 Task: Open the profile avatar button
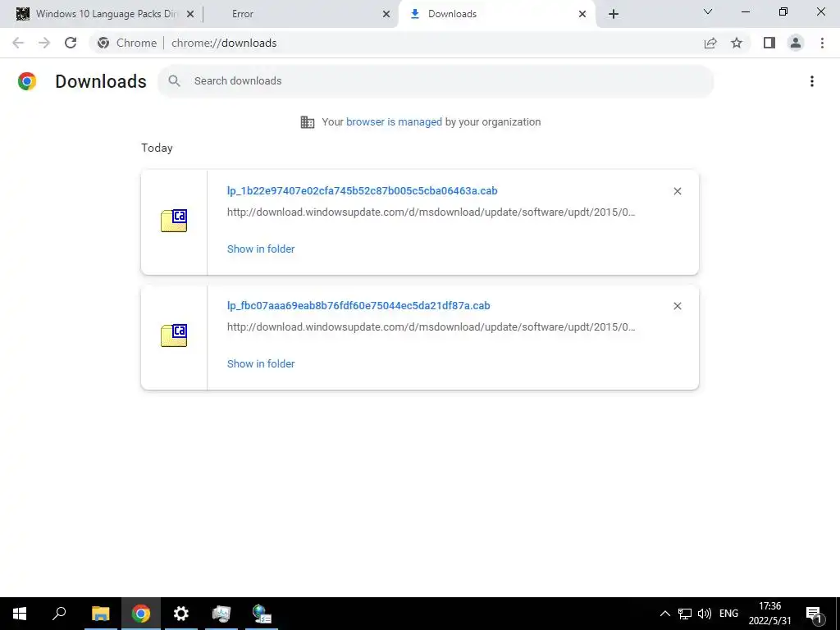coord(796,43)
